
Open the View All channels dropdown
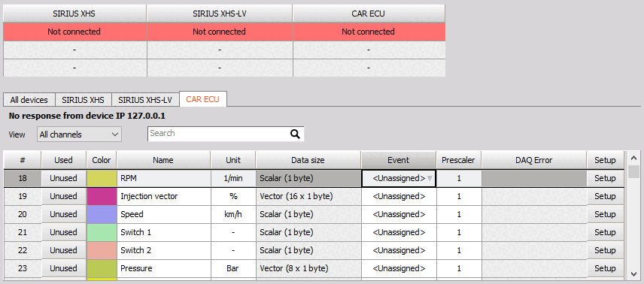coord(79,134)
